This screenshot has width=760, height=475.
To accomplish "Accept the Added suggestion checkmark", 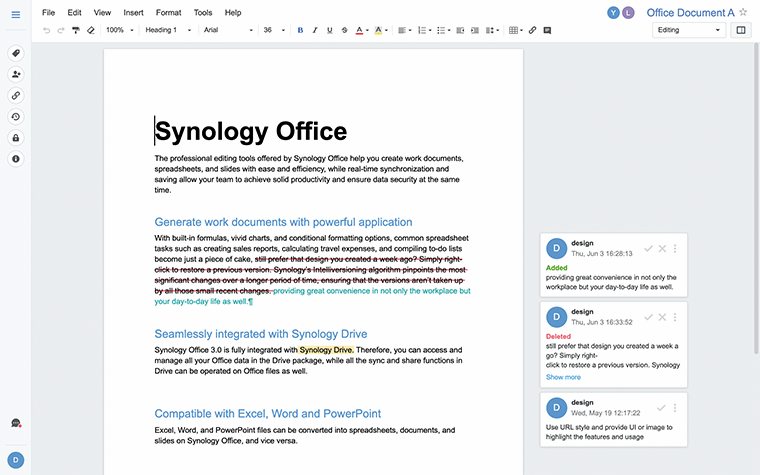I will click(x=648, y=249).
